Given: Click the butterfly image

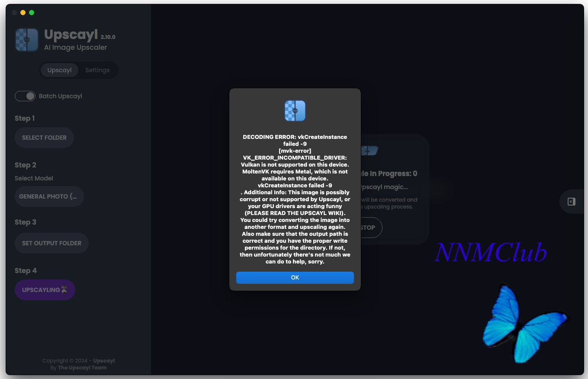Looking at the screenshot, I should pos(525,324).
